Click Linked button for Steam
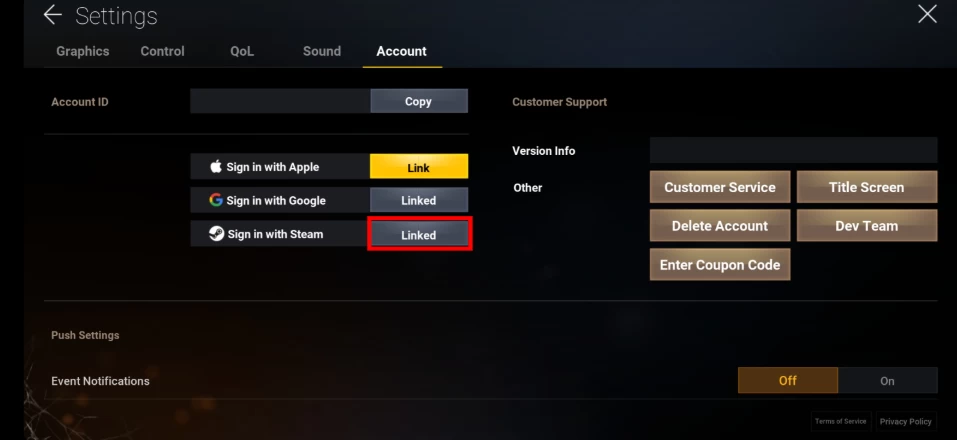Image resolution: width=957 pixels, height=440 pixels. [x=419, y=235]
